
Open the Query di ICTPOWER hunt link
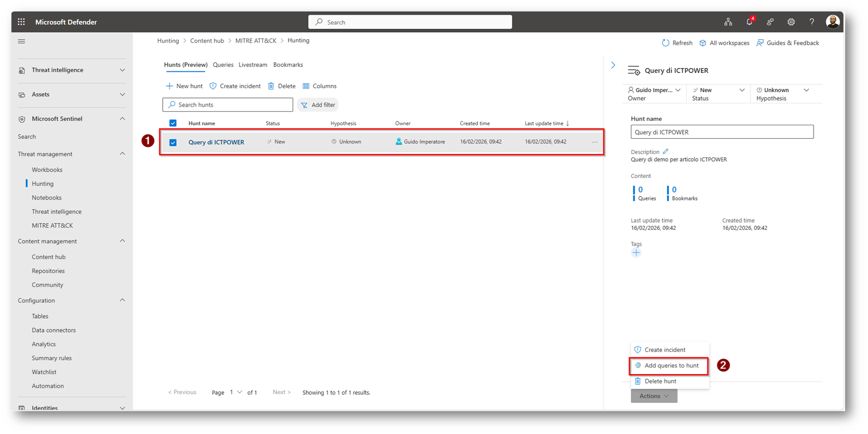(216, 142)
